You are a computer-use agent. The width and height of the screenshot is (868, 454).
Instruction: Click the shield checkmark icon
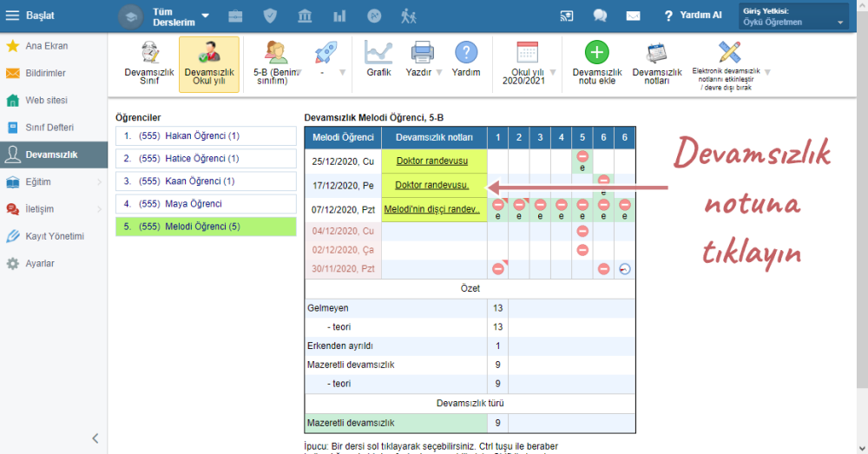pyautogui.click(x=270, y=16)
